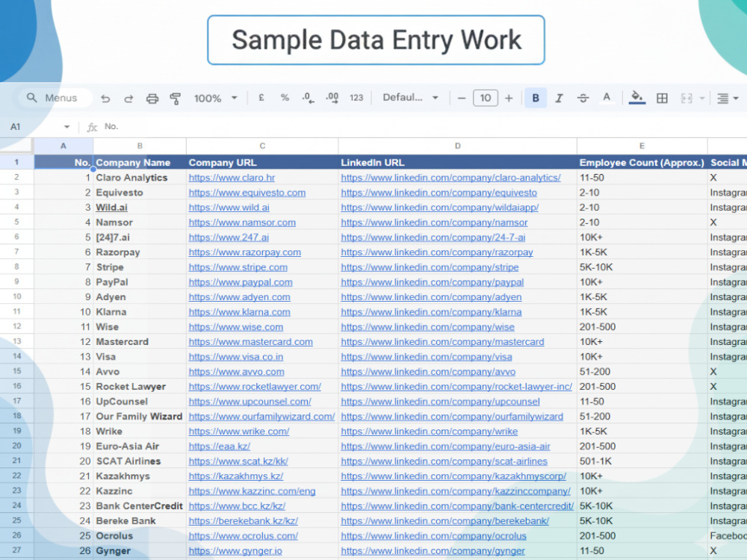The image size is (747, 560).
Task: Open the https://www.ocrolus.com/ link
Action: (243, 535)
